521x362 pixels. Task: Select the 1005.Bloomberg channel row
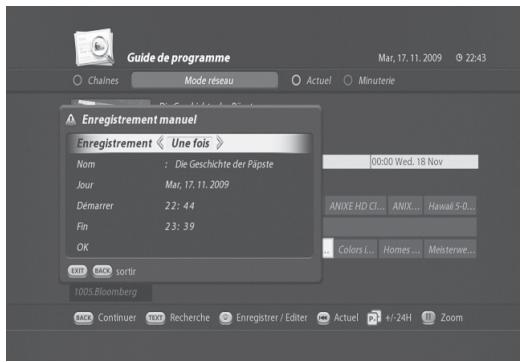coord(110,292)
